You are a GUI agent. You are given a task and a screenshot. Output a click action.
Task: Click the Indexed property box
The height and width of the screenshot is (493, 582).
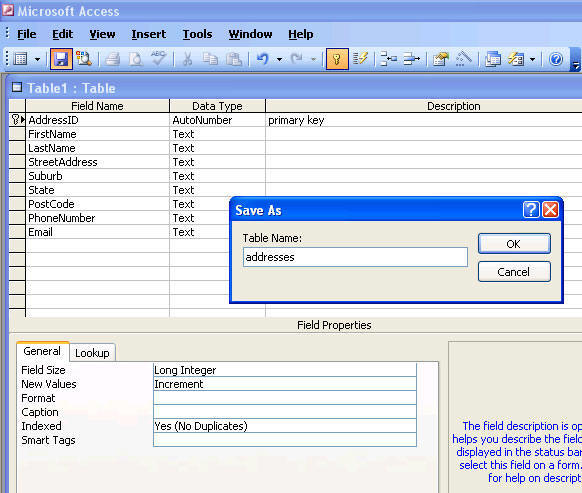(x=285, y=426)
